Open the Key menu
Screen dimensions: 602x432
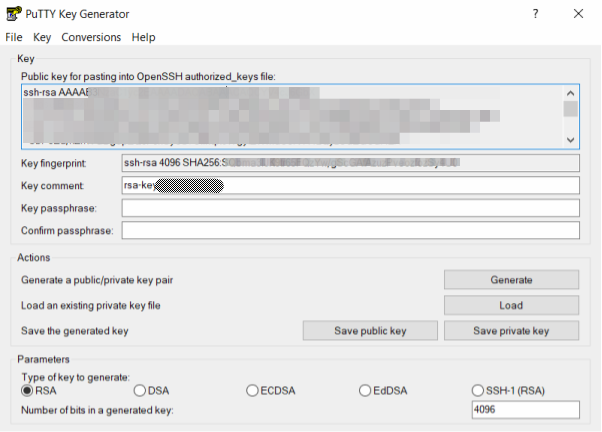41,37
